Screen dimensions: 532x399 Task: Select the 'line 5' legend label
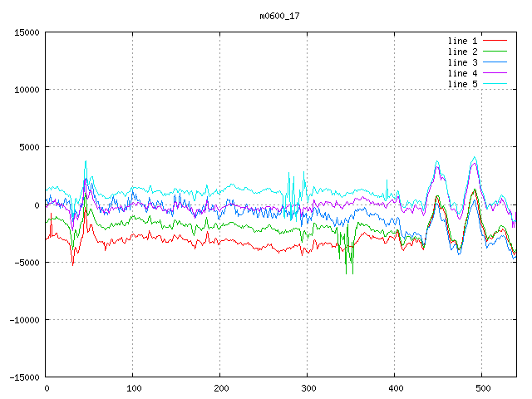462,84
